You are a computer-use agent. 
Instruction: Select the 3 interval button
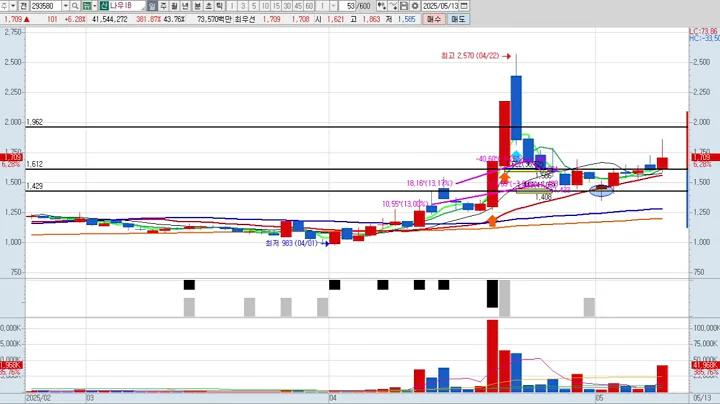tap(243, 6)
